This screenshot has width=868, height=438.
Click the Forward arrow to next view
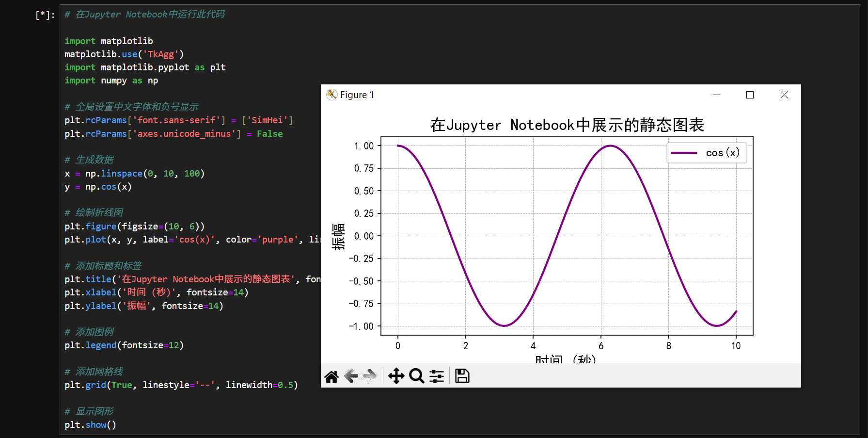370,376
